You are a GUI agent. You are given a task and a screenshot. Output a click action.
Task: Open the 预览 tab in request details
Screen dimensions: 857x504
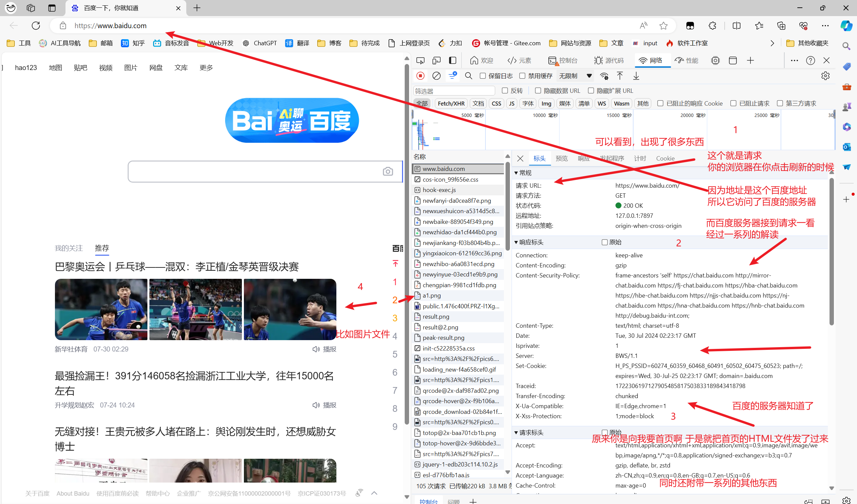click(x=562, y=159)
